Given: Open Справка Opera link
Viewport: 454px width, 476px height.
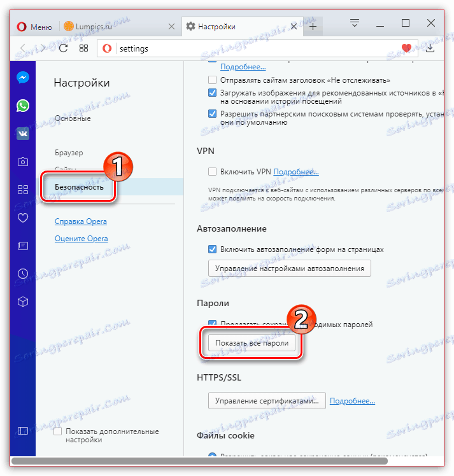Looking at the screenshot, I should coord(81,221).
